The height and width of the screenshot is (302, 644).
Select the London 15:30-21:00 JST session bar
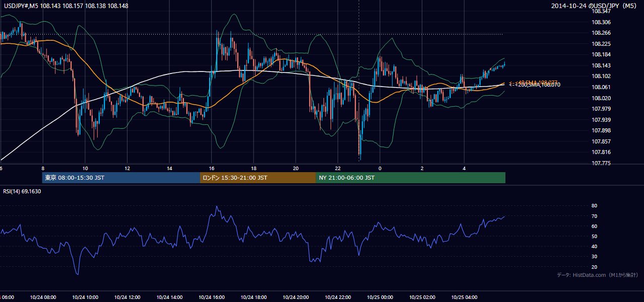pos(258,178)
